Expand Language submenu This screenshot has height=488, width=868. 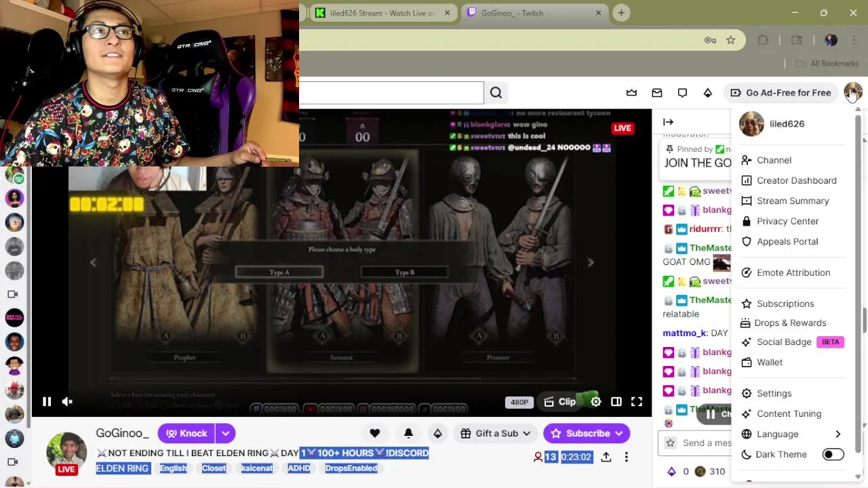click(x=791, y=434)
